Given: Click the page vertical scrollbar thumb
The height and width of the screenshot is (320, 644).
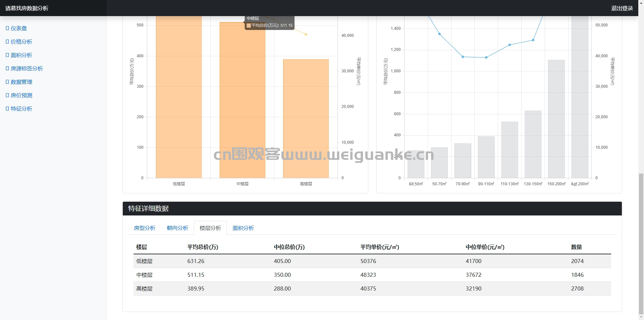Looking at the screenshot, I should click(x=641, y=244).
